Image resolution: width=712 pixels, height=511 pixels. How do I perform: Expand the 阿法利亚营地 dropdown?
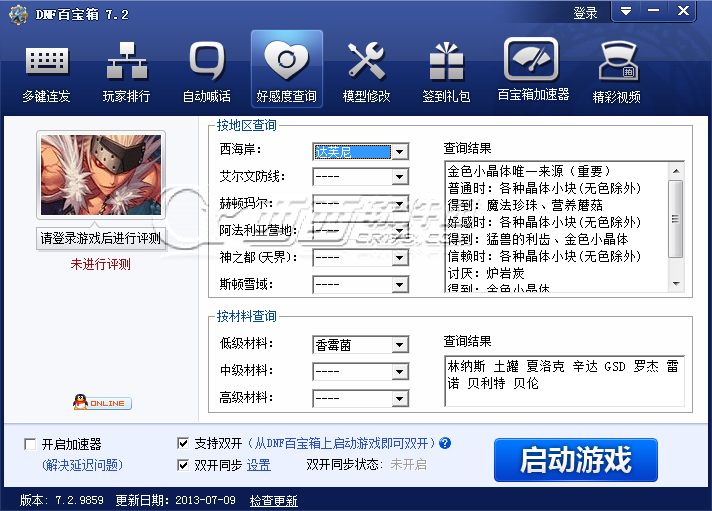click(x=400, y=231)
